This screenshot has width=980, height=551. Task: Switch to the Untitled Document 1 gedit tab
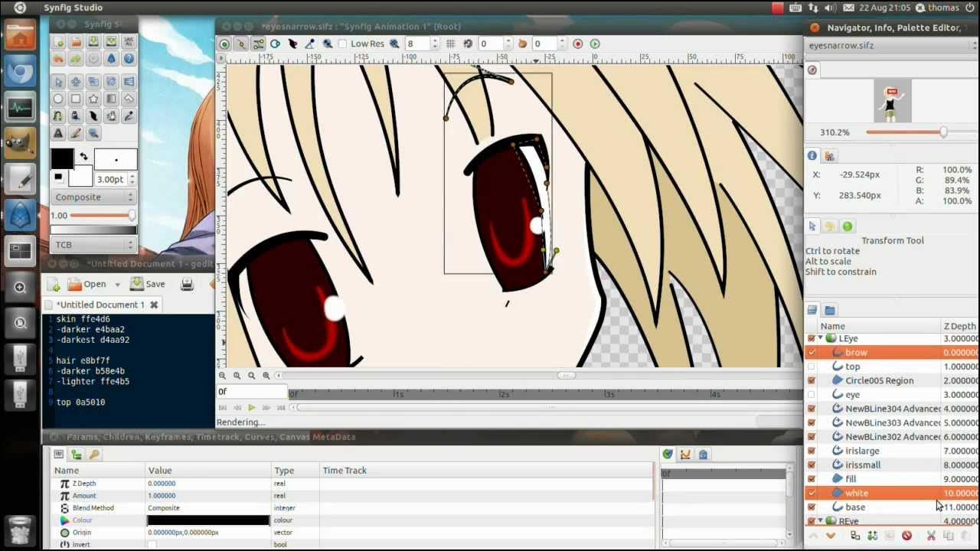point(100,305)
